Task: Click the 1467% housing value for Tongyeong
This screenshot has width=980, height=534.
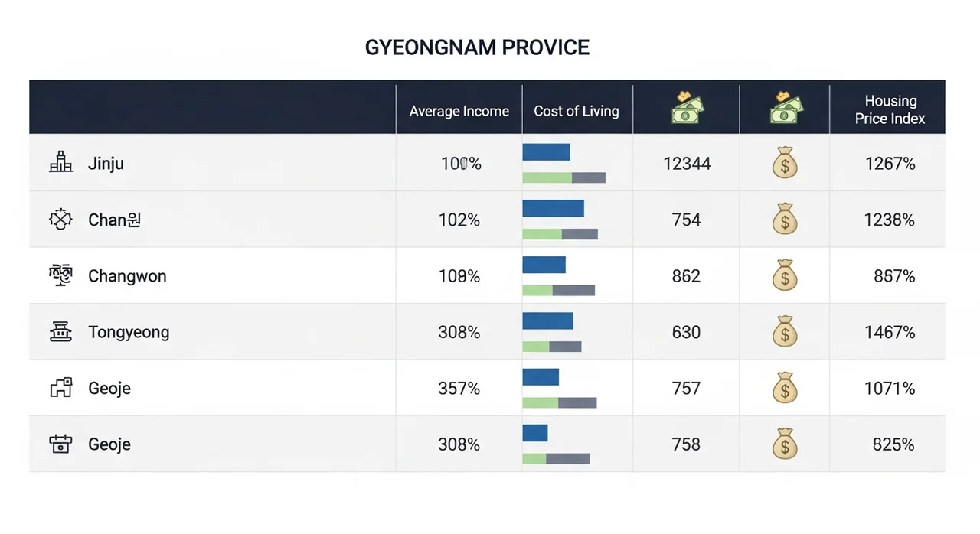Action: click(890, 332)
